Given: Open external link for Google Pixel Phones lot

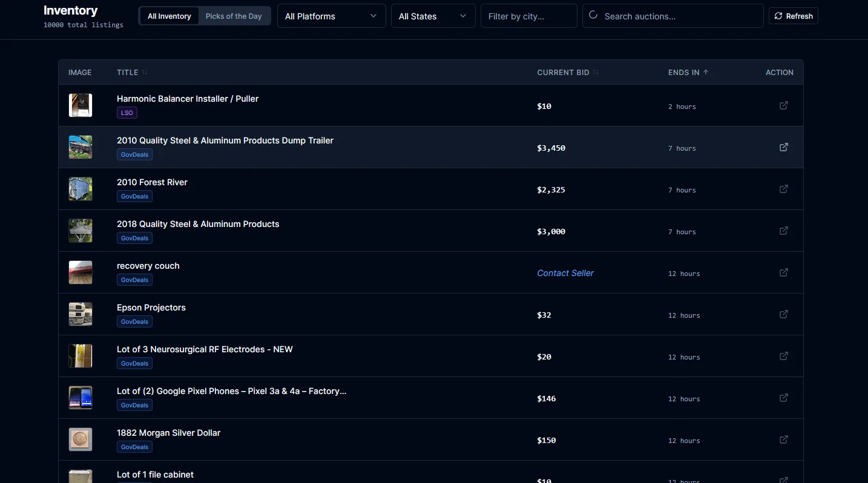Looking at the screenshot, I should coord(783,398).
